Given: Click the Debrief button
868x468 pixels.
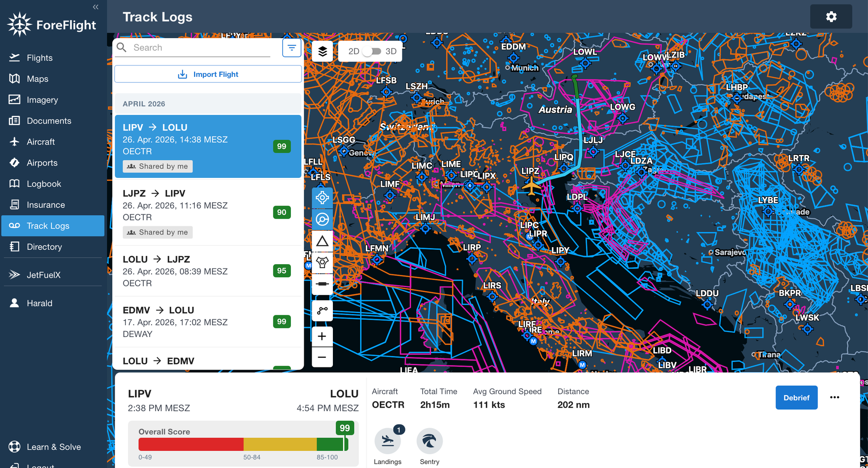Looking at the screenshot, I should click(796, 397).
